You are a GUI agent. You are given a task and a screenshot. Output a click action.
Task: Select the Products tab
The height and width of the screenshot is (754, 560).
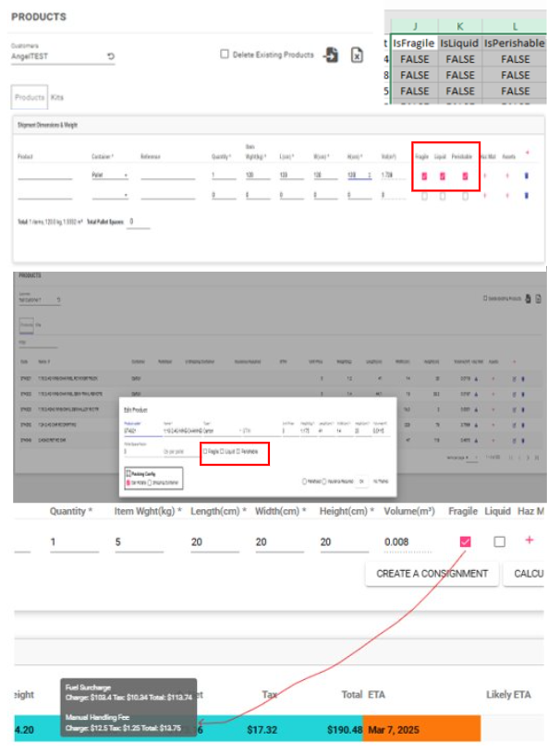(x=30, y=97)
